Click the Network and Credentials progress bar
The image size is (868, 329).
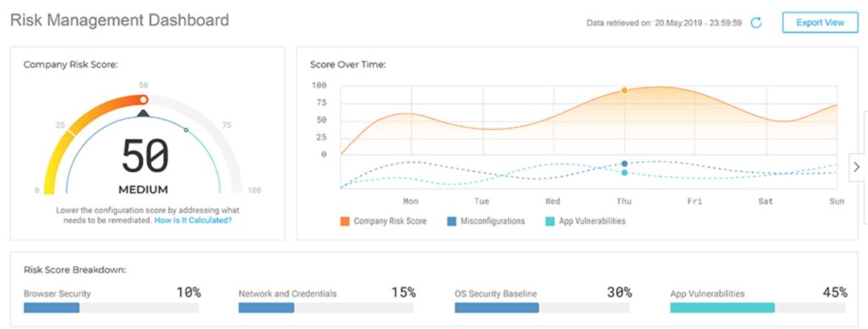click(326, 308)
